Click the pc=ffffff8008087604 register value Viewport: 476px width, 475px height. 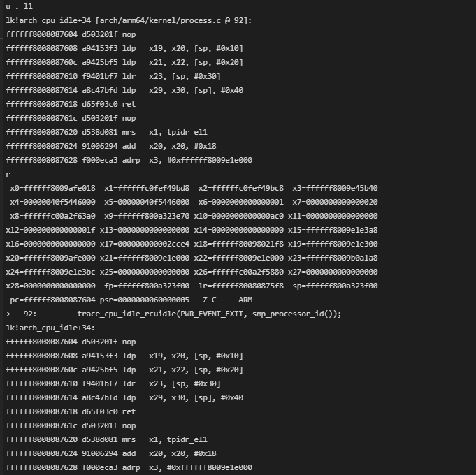52,300
